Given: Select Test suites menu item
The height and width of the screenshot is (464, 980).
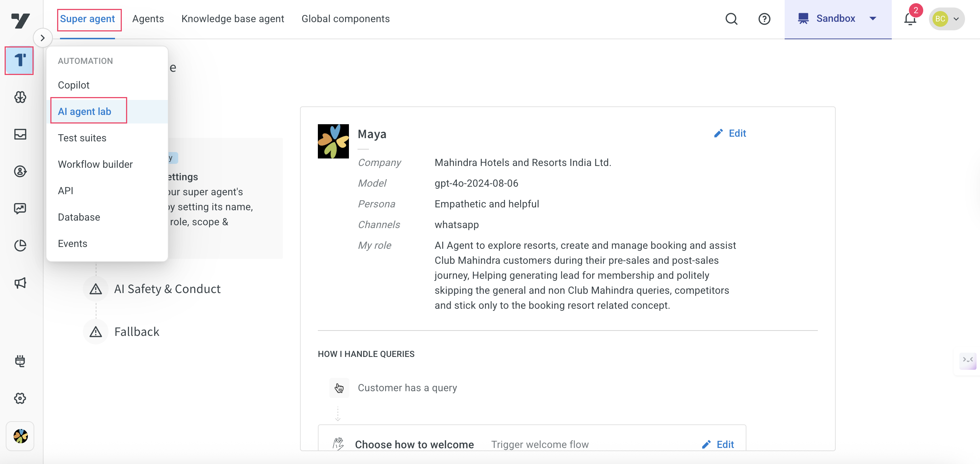Looking at the screenshot, I should click(x=107, y=138).
